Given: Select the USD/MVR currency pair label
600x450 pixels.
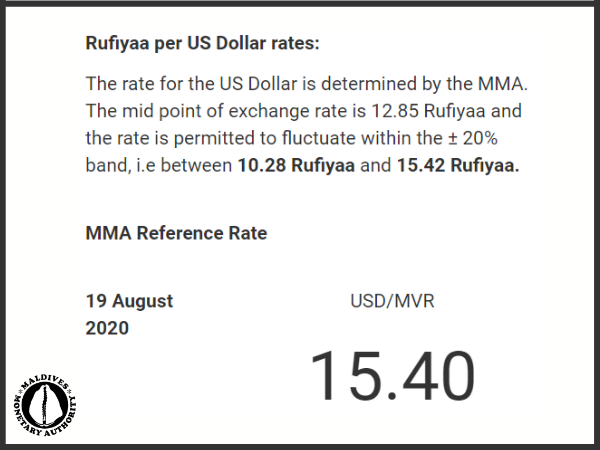Looking at the screenshot, I should [x=392, y=301].
